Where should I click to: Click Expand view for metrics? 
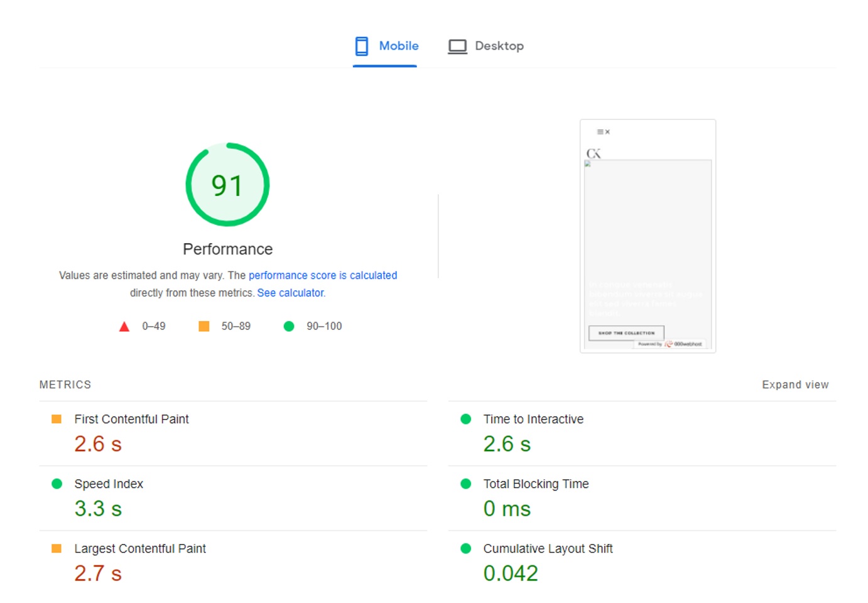795,384
